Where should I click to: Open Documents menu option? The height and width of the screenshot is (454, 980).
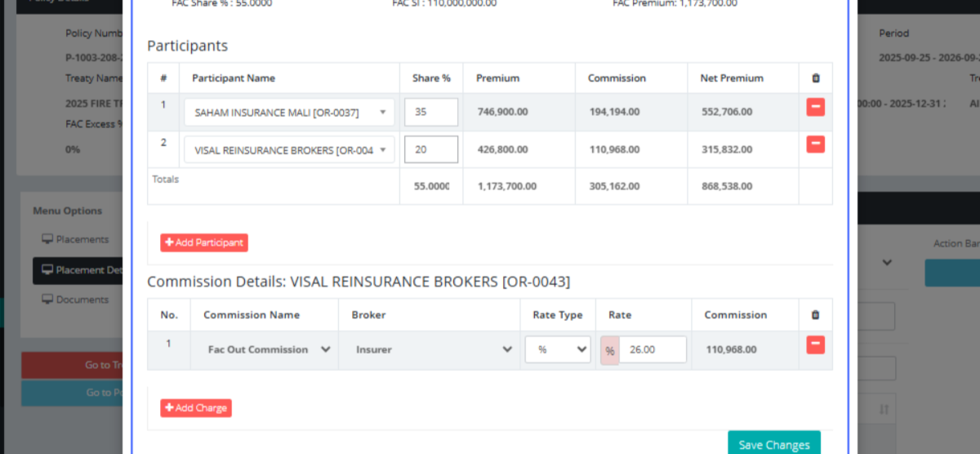82,300
